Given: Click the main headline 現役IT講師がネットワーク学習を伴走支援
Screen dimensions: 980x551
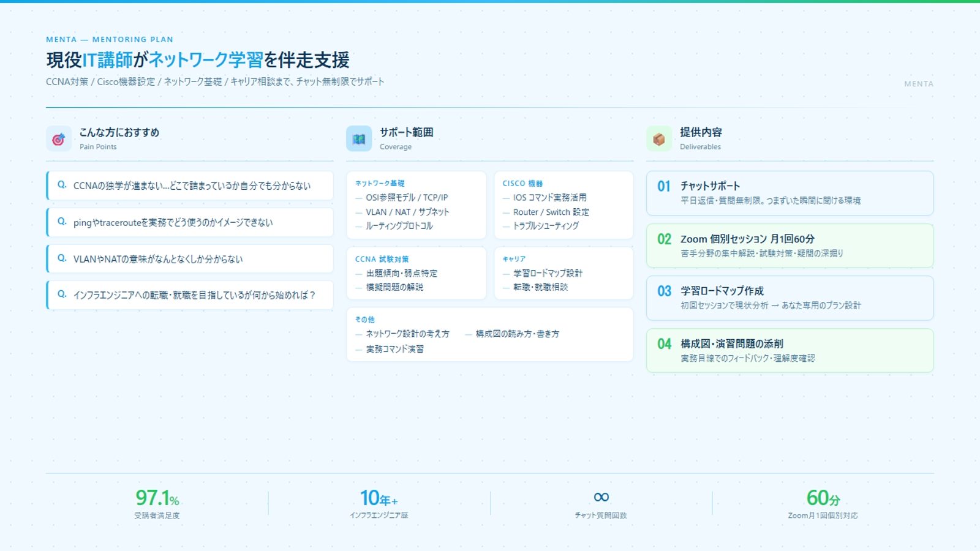Looking at the screenshot, I should [198, 60].
